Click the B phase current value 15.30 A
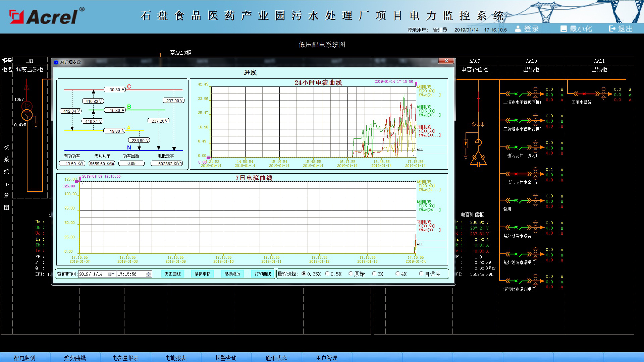Viewport: 644px width, 362px height. pos(115,110)
